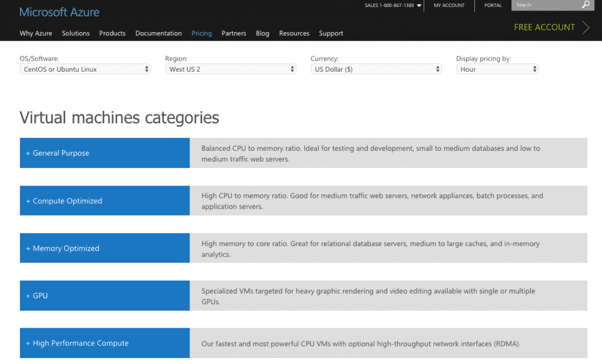Screen dimensions: 602x364
Task: Click the Currency label
Action: 325,59
